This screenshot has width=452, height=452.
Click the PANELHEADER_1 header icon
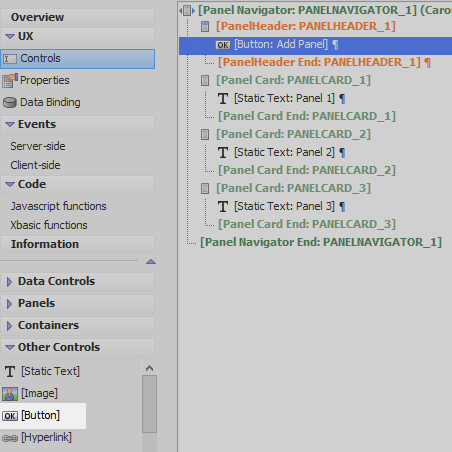[205, 27]
